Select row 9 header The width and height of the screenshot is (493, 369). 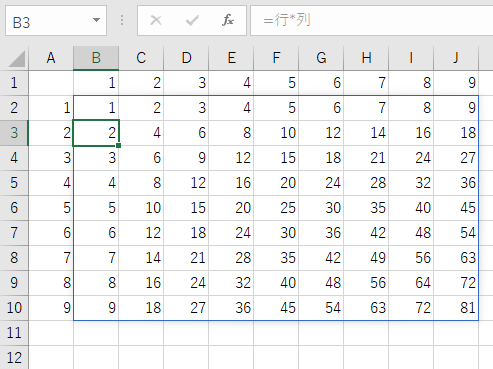pyautogui.click(x=14, y=283)
